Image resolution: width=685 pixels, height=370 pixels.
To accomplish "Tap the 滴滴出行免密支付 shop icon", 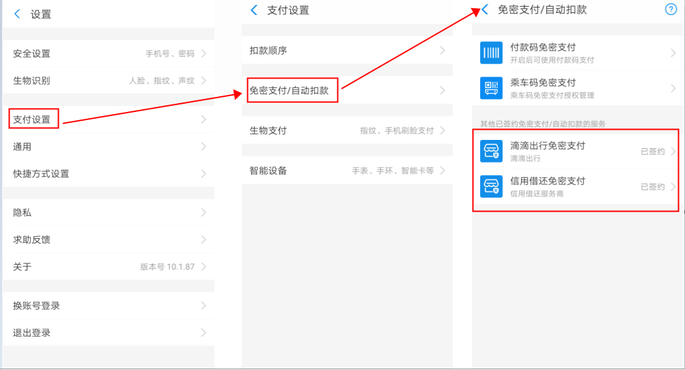I will [x=491, y=151].
